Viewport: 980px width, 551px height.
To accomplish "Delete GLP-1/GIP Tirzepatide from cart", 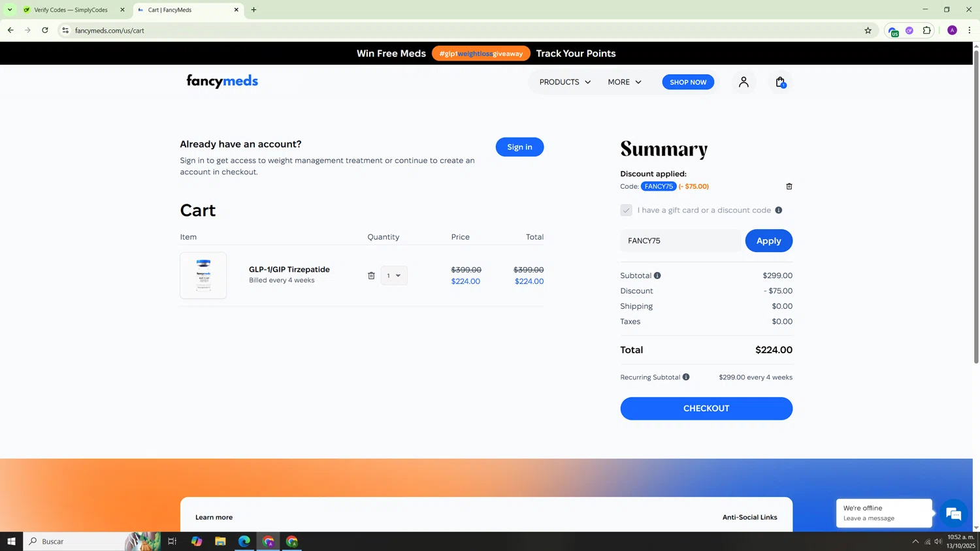I will pyautogui.click(x=371, y=275).
